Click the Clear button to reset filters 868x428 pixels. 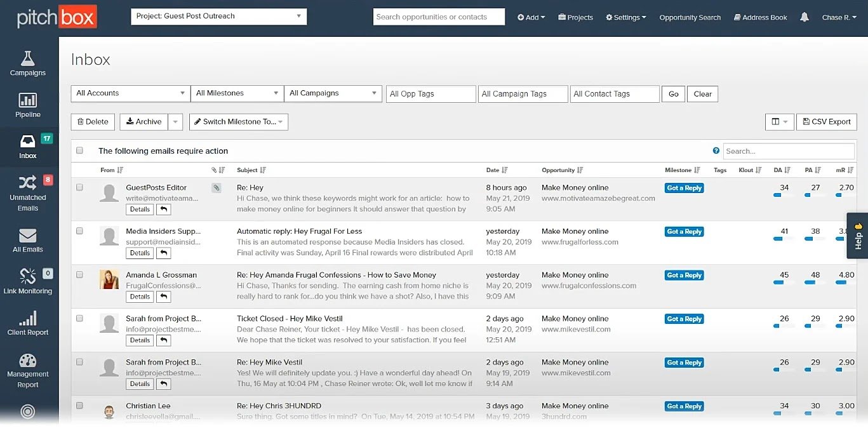(702, 93)
